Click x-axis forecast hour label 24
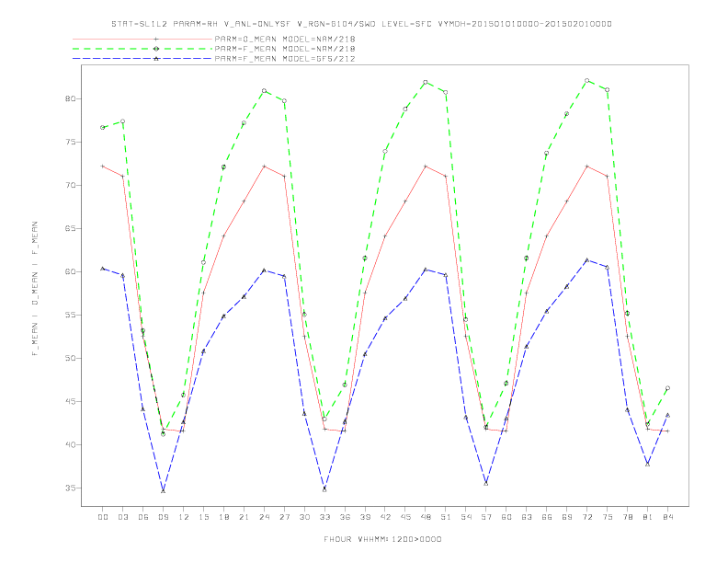The height and width of the screenshot is (563, 728). coord(264,517)
